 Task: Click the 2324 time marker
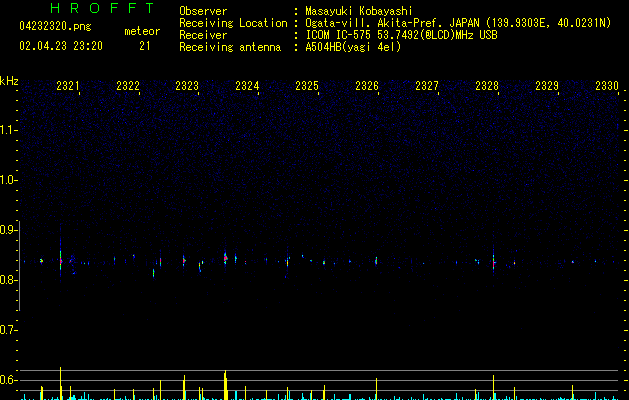(247, 85)
